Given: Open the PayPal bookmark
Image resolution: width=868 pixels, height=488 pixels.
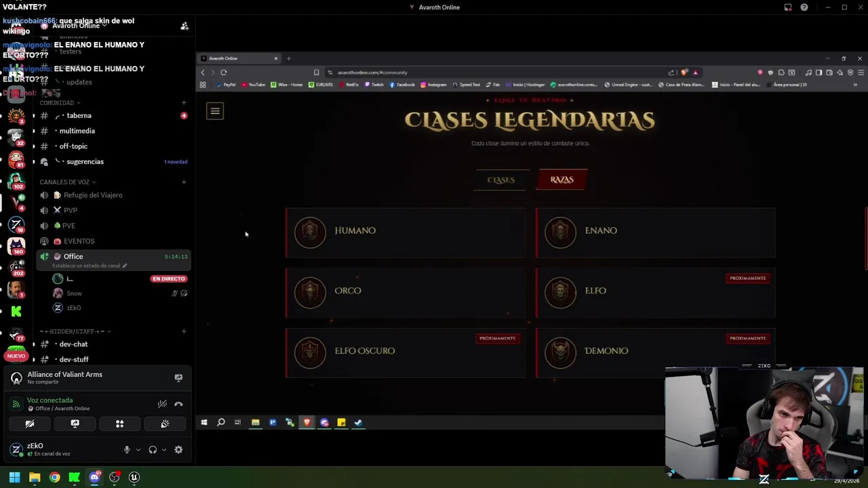Looking at the screenshot, I should (226, 85).
